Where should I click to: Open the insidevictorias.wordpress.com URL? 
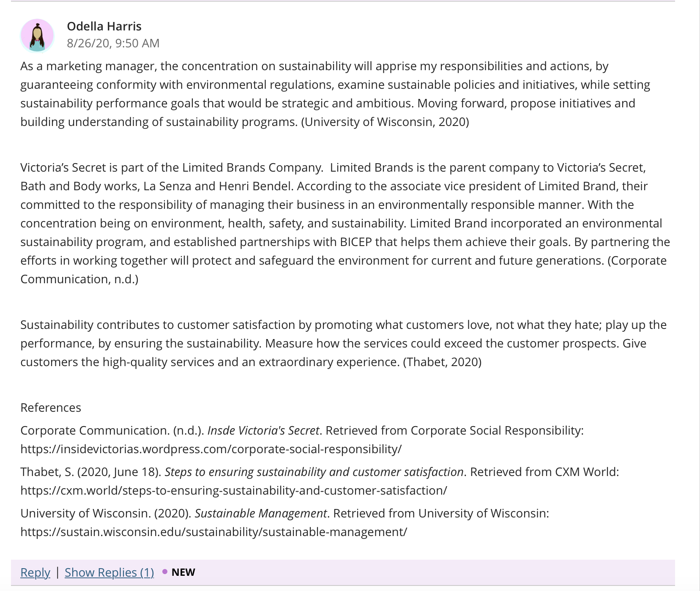click(x=211, y=449)
